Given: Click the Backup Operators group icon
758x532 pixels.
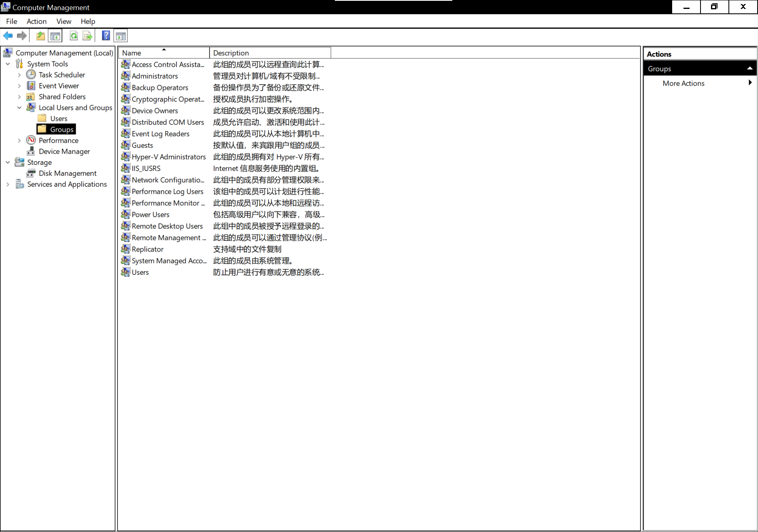Looking at the screenshot, I should (126, 87).
